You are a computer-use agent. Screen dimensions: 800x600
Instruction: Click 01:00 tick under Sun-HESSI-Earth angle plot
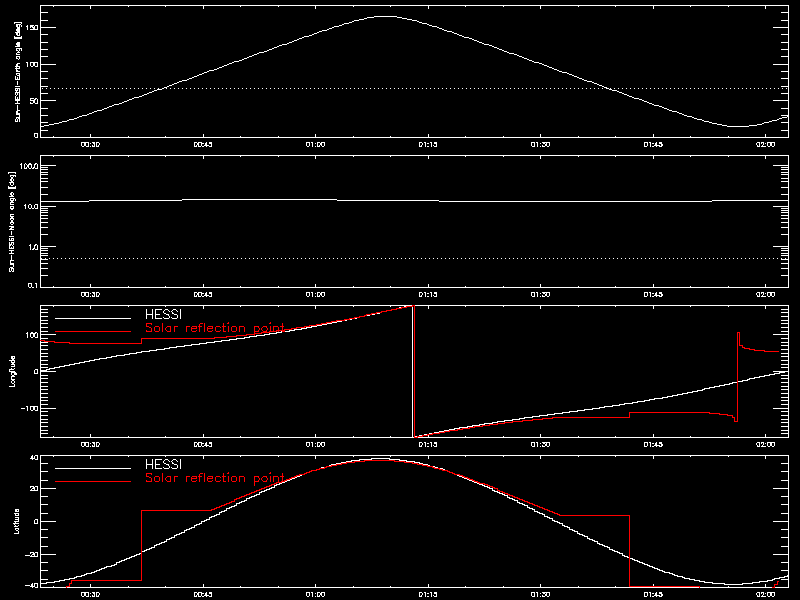315,144
